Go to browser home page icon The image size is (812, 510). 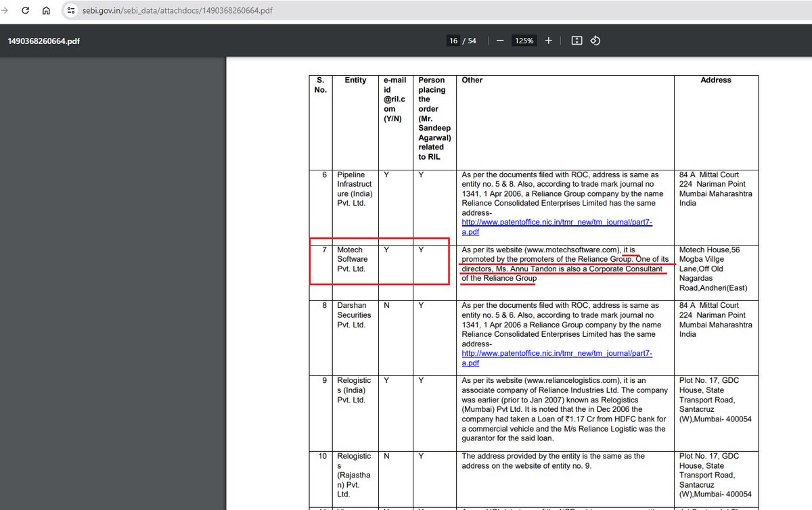click(46, 11)
